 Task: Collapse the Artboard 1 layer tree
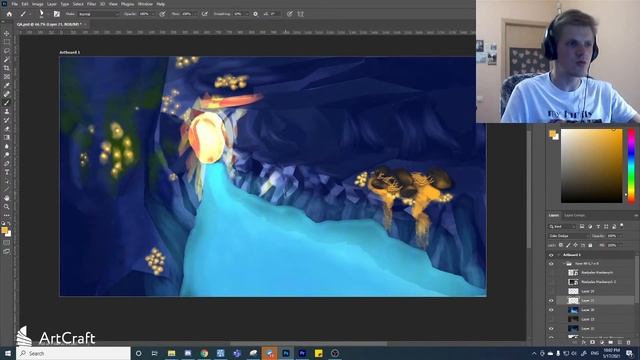[558, 255]
